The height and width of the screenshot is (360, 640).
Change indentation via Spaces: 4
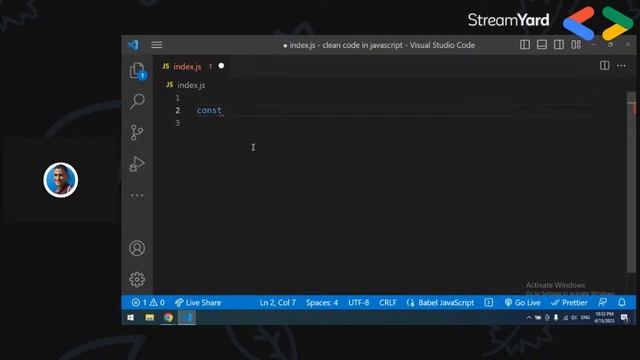(322, 302)
